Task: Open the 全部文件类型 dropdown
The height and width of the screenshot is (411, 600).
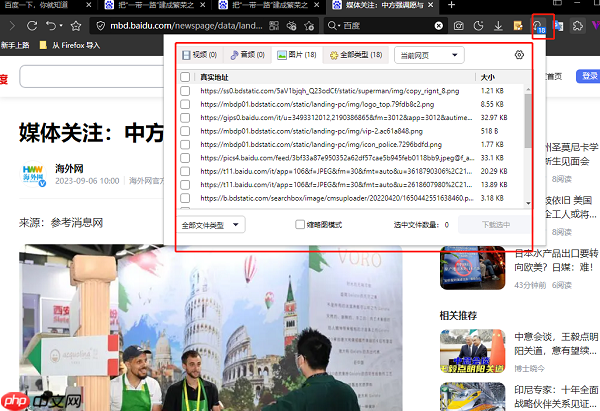Action: coord(210,225)
